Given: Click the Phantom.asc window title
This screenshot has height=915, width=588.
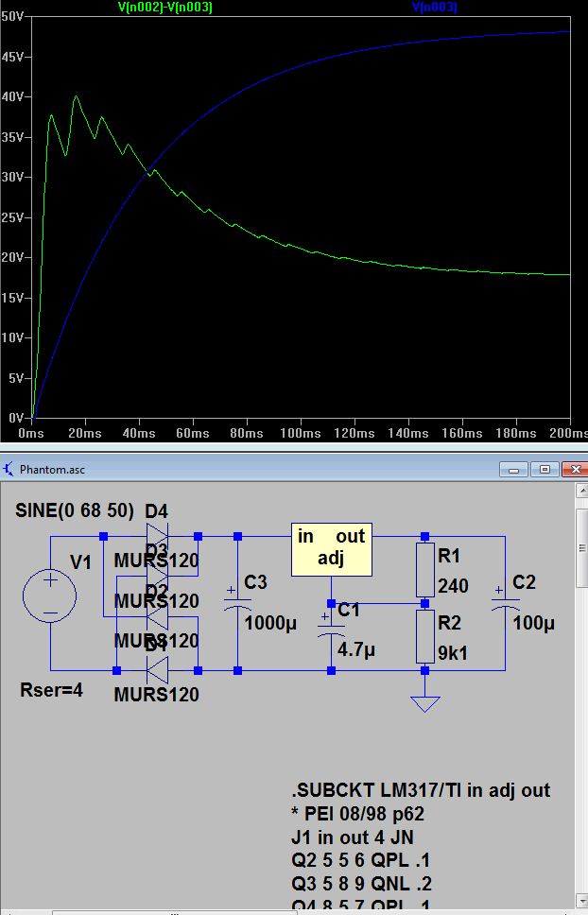Looking at the screenshot, I should click(x=53, y=470).
